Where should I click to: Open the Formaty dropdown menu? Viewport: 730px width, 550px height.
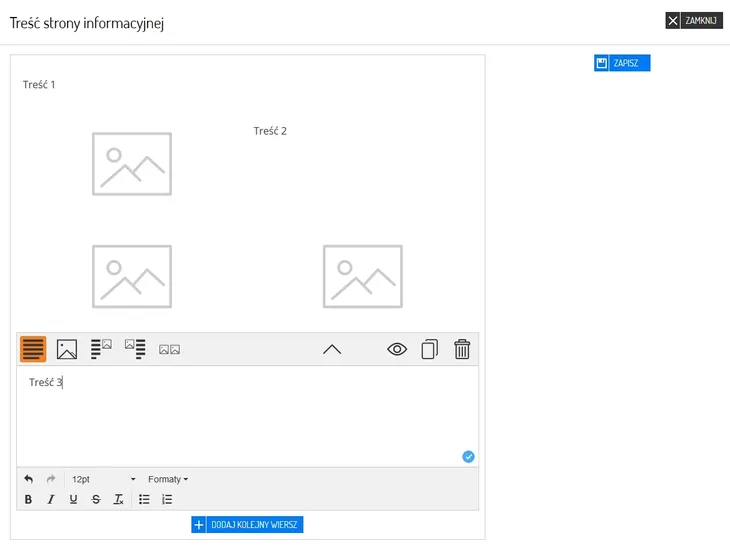[x=168, y=479]
